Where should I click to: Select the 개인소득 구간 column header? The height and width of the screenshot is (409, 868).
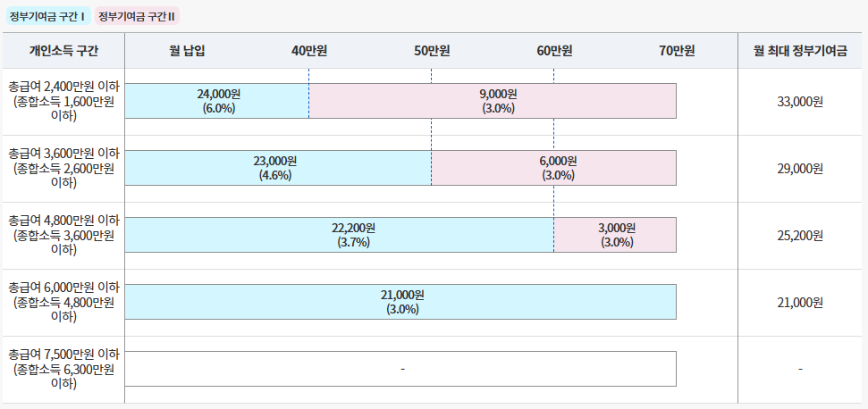click(x=63, y=51)
